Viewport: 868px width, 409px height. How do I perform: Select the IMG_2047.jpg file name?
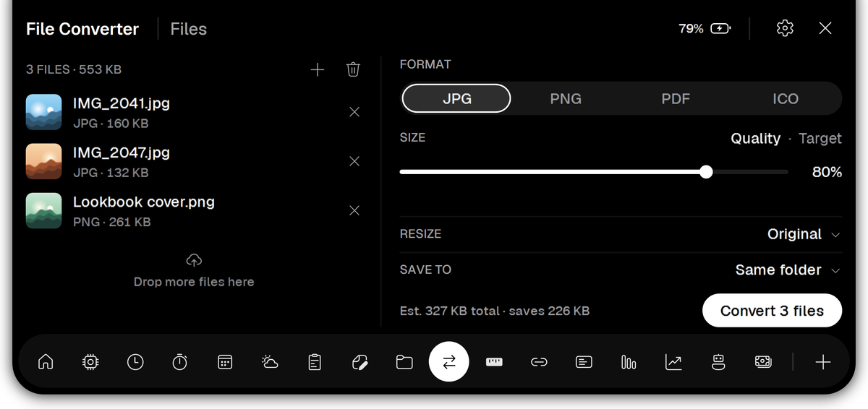122,152
